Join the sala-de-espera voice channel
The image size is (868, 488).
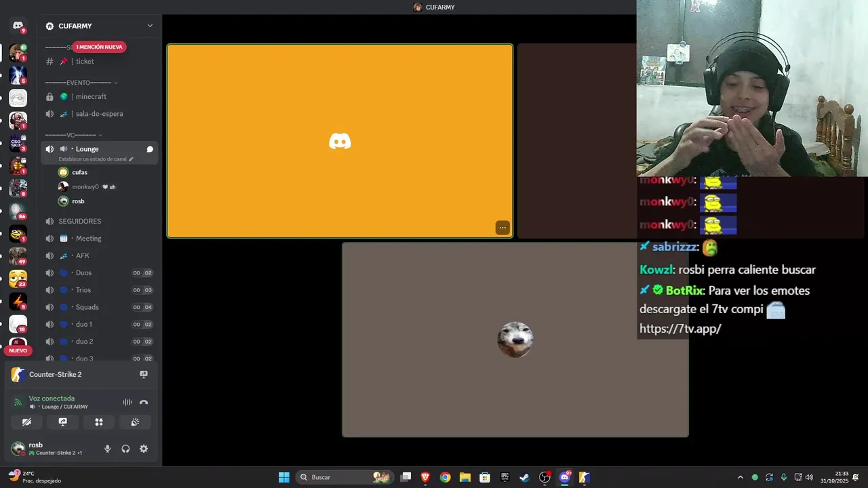[x=100, y=114]
